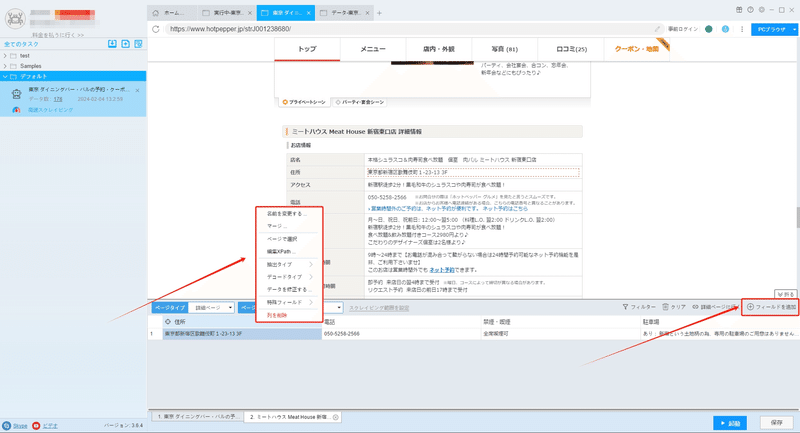This screenshot has width=800, height=433.
Task: Open the デコードタイプ submenu
Action: pos(289,277)
